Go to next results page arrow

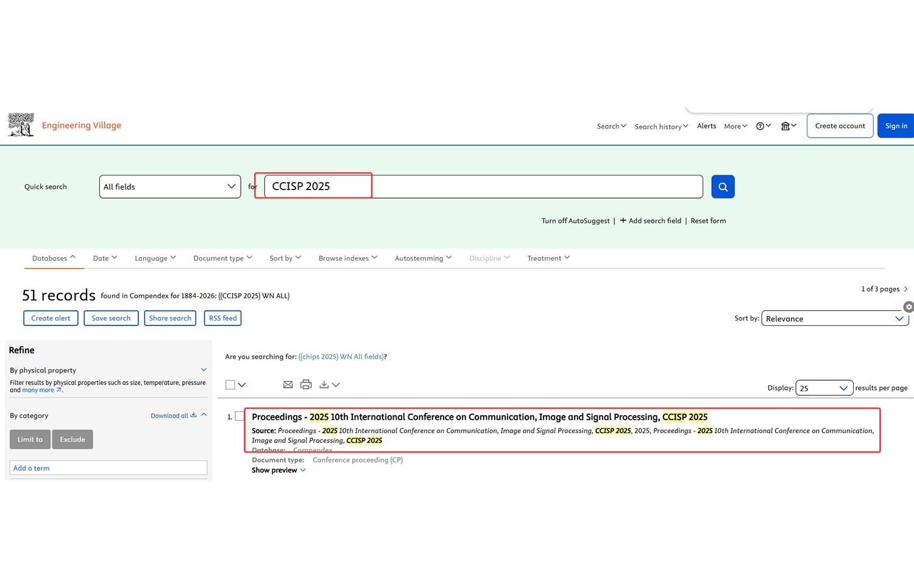(905, 289)
